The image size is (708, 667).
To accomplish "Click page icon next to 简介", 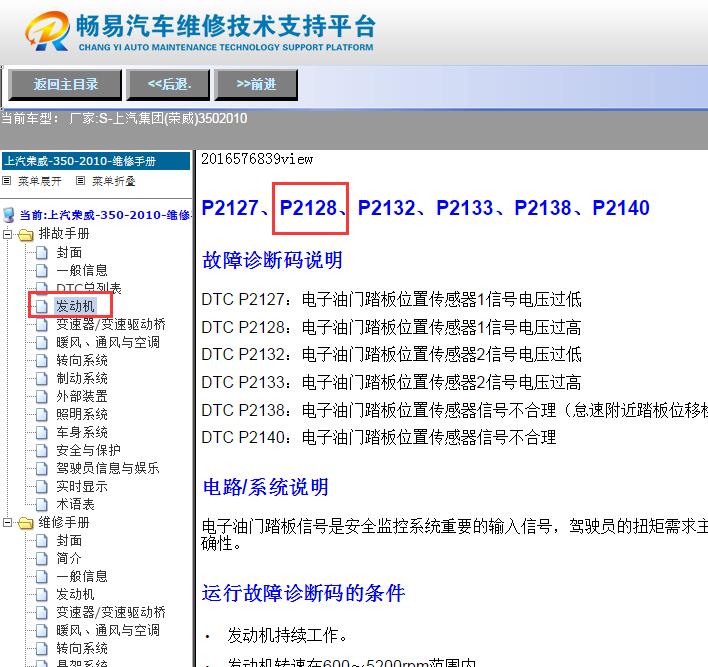I will point(42,559).
